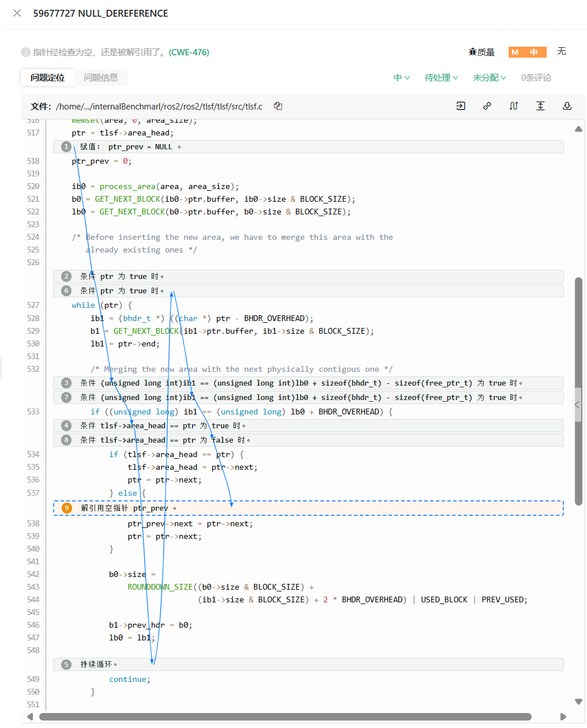Open the 0条评论 comments link

(x=536, y=78)
